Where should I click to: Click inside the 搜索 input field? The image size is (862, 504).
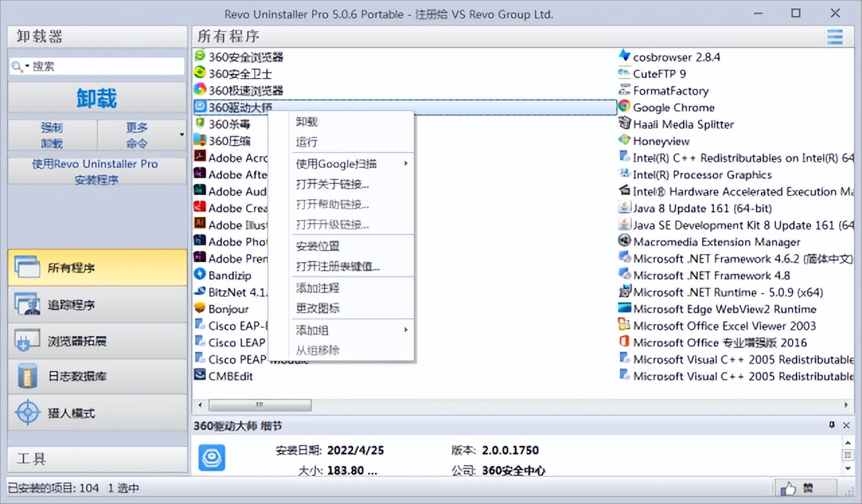point(101,66)
